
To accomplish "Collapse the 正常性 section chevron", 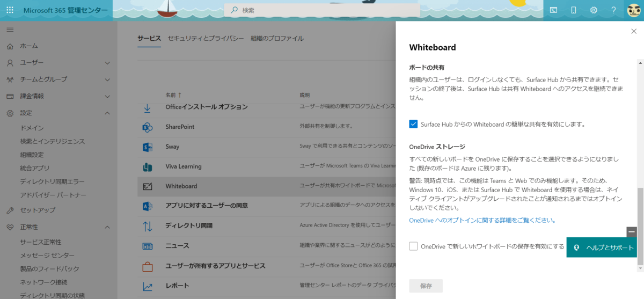I will 107,227.
